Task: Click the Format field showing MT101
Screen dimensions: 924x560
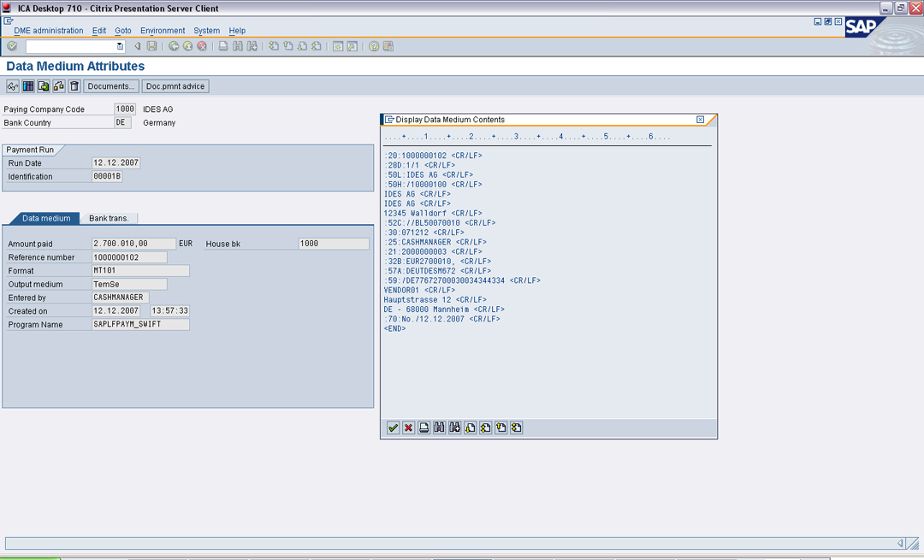Action: click(x=141, y=270)
